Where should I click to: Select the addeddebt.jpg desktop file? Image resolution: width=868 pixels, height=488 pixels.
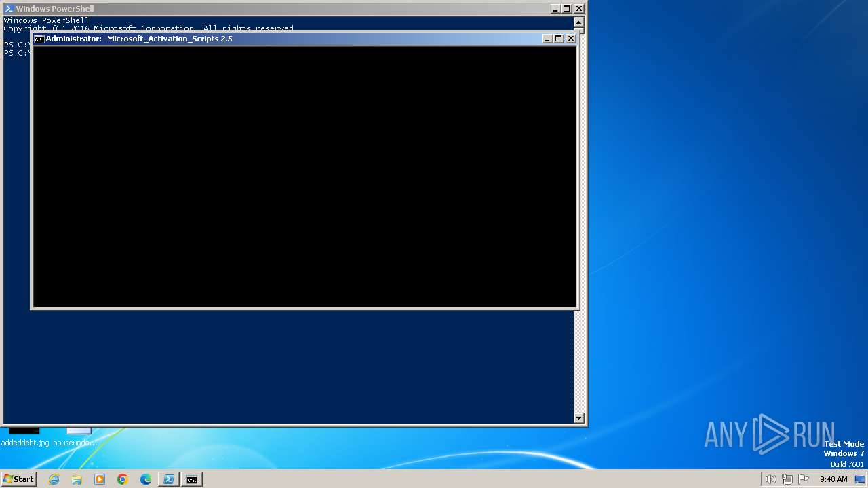click(x=25, y=436)
